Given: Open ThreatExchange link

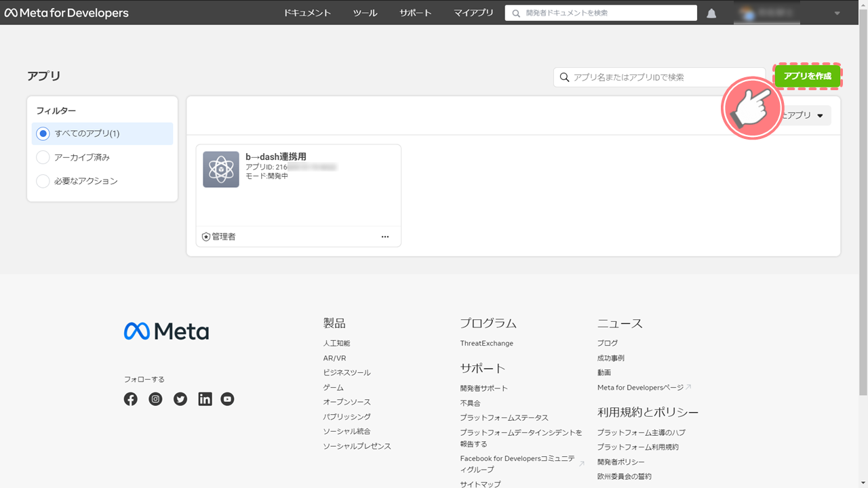Looking at the screenshot, I should pyautogui.click(x=487, y=344).
